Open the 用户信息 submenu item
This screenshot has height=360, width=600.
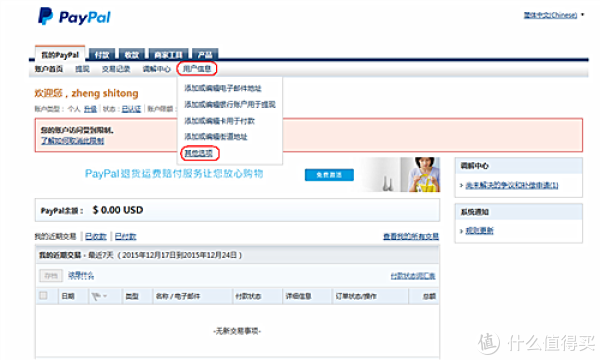point(197,69)
